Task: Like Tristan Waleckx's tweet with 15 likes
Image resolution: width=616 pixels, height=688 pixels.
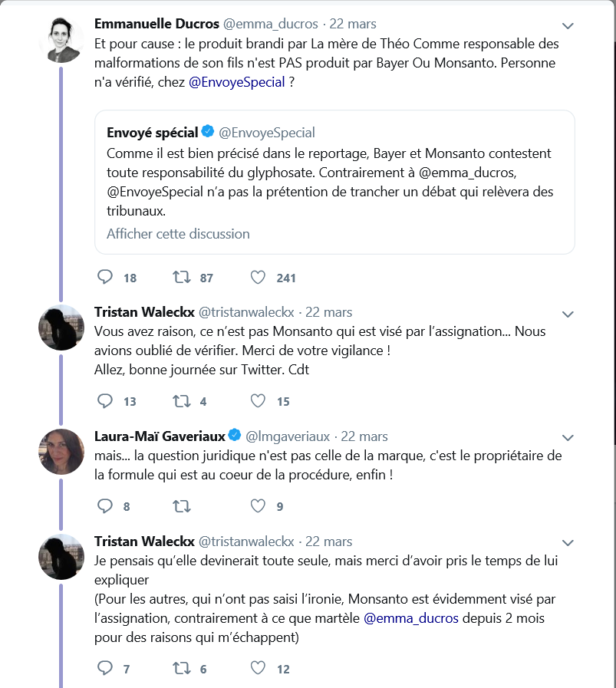Action: pyautogui.click(x=259, y=400)
